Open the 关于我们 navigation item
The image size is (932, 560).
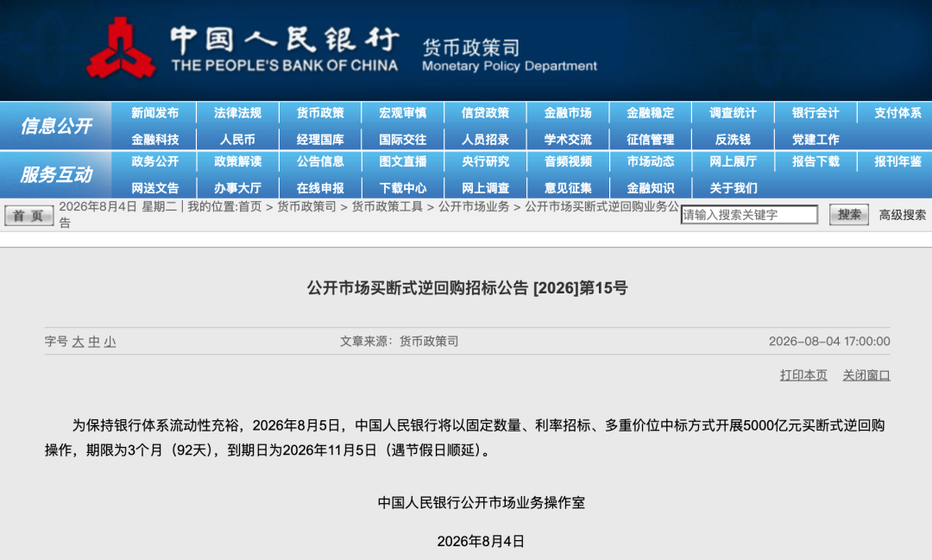coord(733,188)
